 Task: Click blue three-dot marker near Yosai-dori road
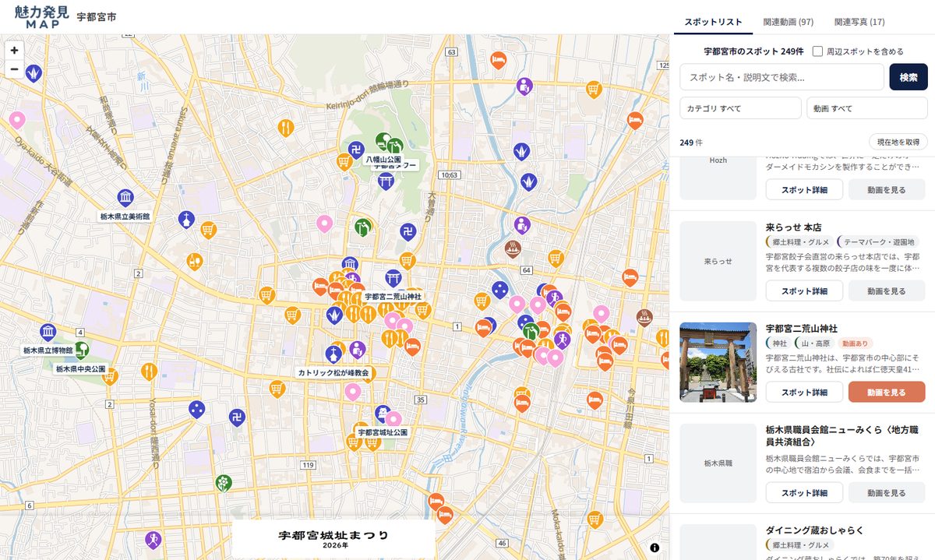click(x=197, y=409)
